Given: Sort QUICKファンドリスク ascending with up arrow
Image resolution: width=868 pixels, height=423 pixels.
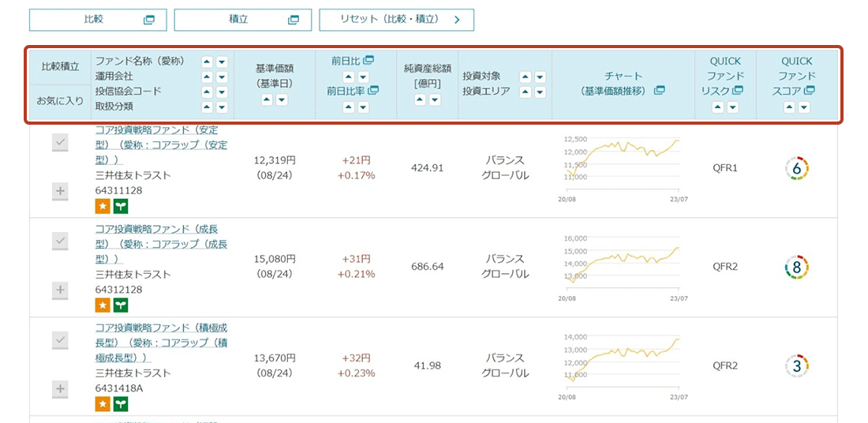Looking at the screenshot, I should [x=718, y=107].
